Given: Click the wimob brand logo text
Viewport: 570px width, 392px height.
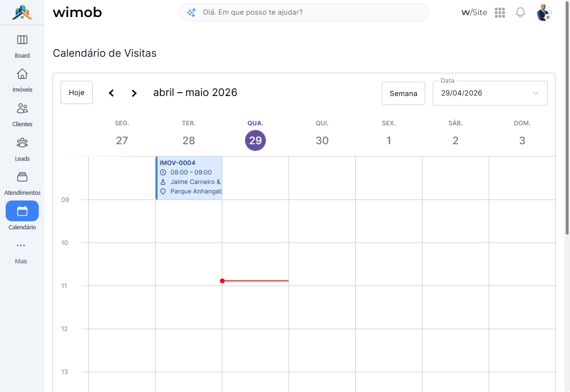Looking at the screenshot, I should (78, 13).
